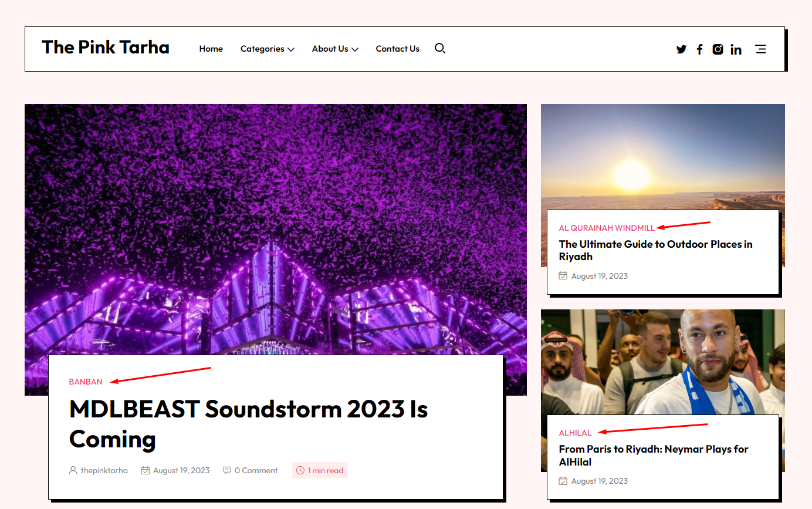Expand the About Us dropdown menu
The image size is (812, 509).
click(x=335, y=49)
